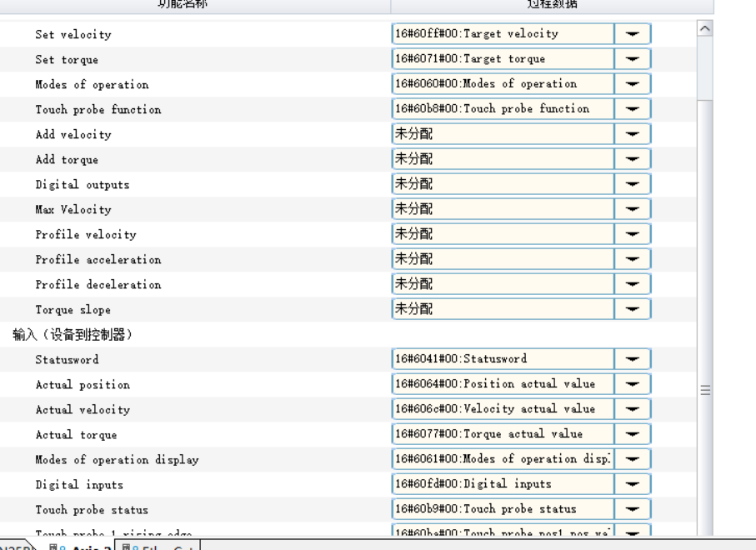This screenshot has width=756, height=550.
Task: Expand the Digital outputs dropdown arrow
Action: [x=633, y=184]
